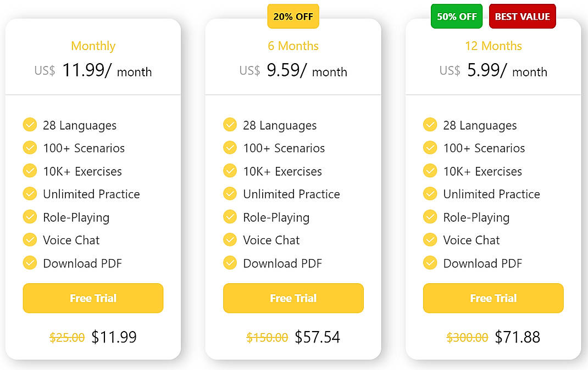Image resolution: width=588 pixels, height=370 pixels.
Task: Select the 6 Months plan heading
Action: tap(293, 46)
